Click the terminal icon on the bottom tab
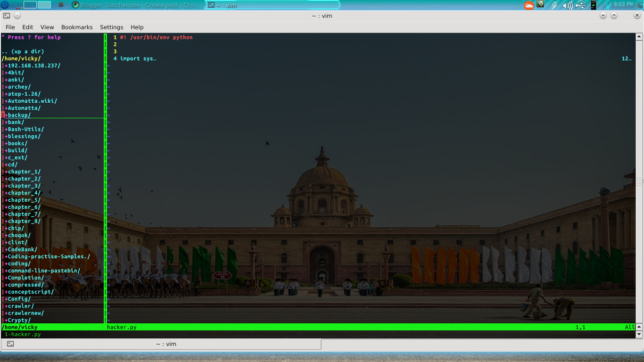This screenshot has height=362, width=644. pos(10,344)
